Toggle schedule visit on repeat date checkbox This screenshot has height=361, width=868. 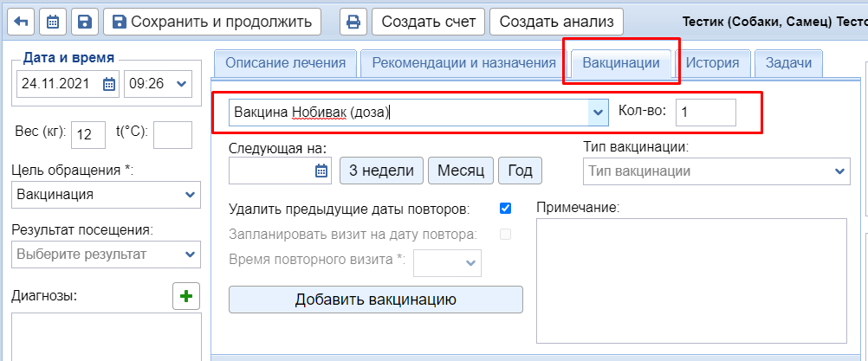pyautogui.click(x=506, y=234)
